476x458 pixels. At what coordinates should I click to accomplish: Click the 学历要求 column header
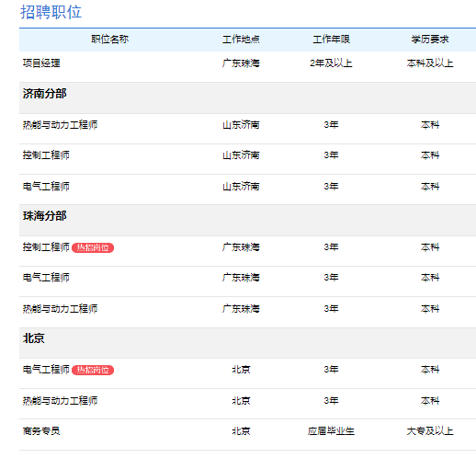430,40
